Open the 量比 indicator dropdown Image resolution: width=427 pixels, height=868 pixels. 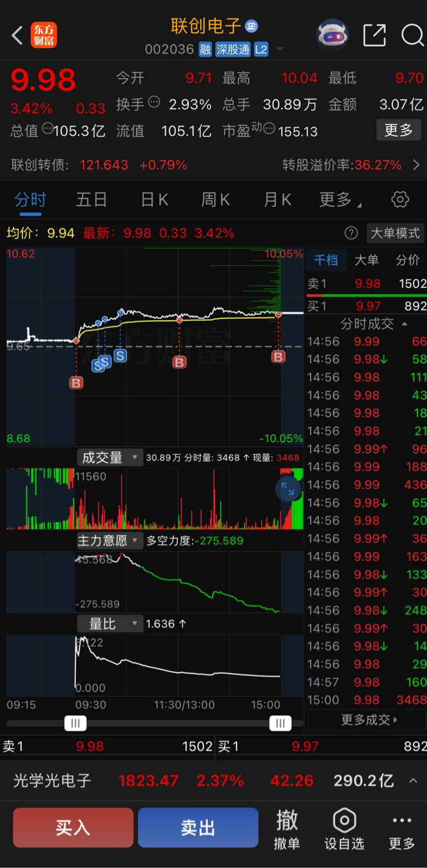click(x=110, y=624)
